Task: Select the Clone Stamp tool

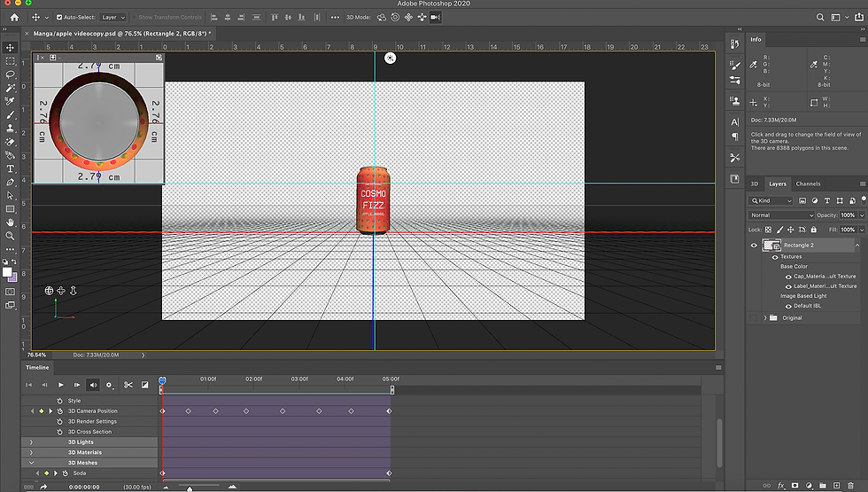Action: (x=10, y=128)
